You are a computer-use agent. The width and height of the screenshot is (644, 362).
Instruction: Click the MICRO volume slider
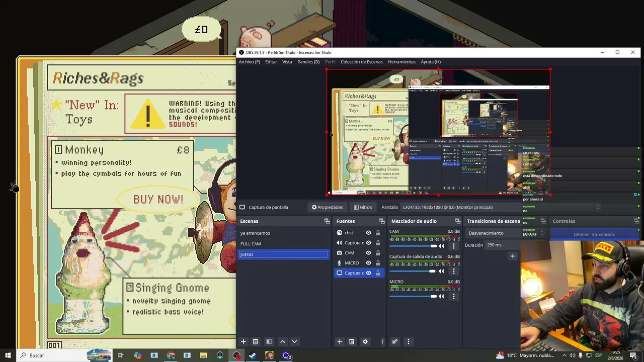coord(413,296)
